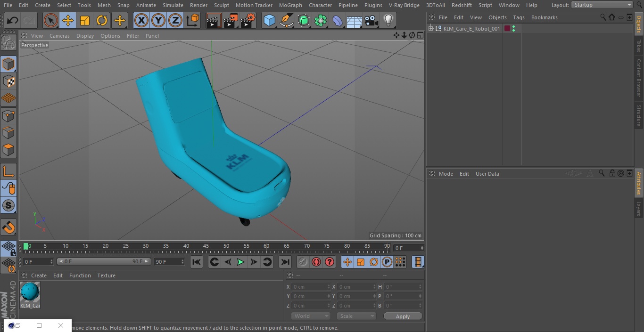
Task: Toggle Y axis lock
Action: coord(158,21)
